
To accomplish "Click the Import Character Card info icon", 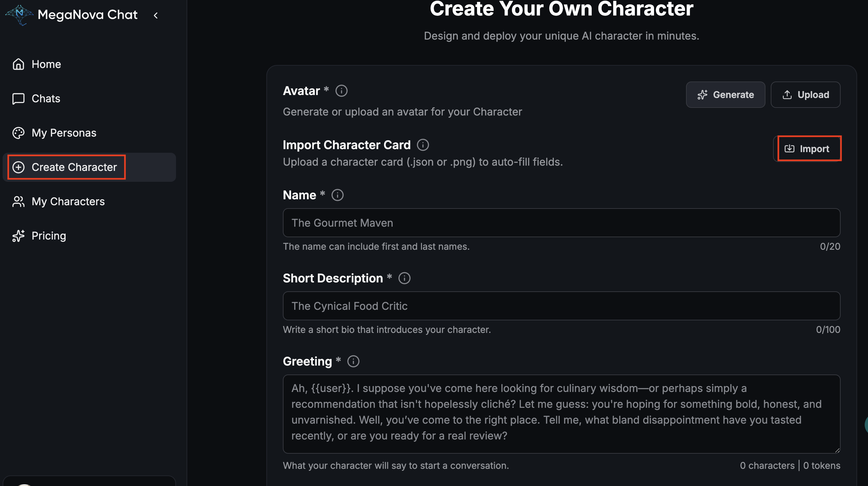I will click(423, 145).
